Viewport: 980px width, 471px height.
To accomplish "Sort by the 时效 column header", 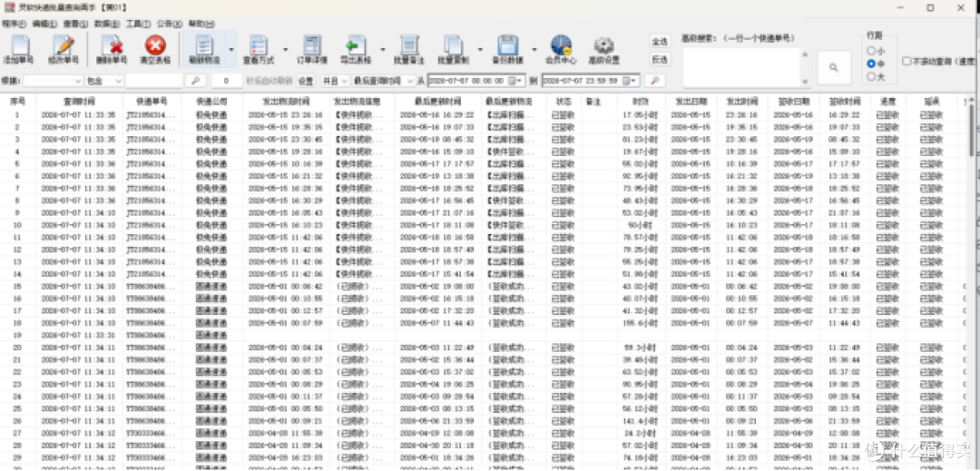I will point(641,101).
